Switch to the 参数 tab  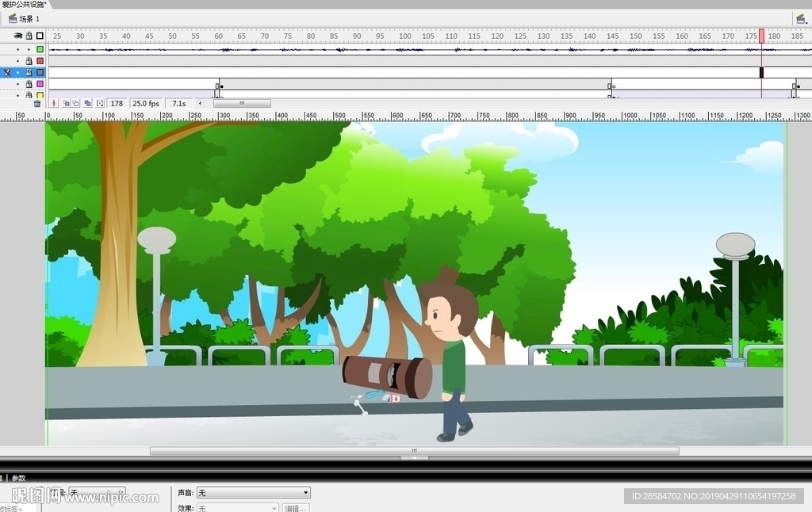[19, 478]
